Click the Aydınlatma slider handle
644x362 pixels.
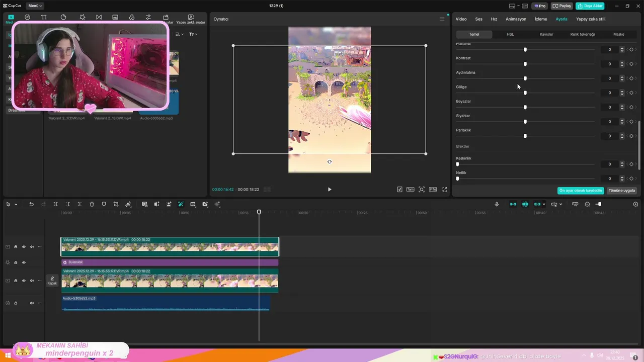coord(525,78)
